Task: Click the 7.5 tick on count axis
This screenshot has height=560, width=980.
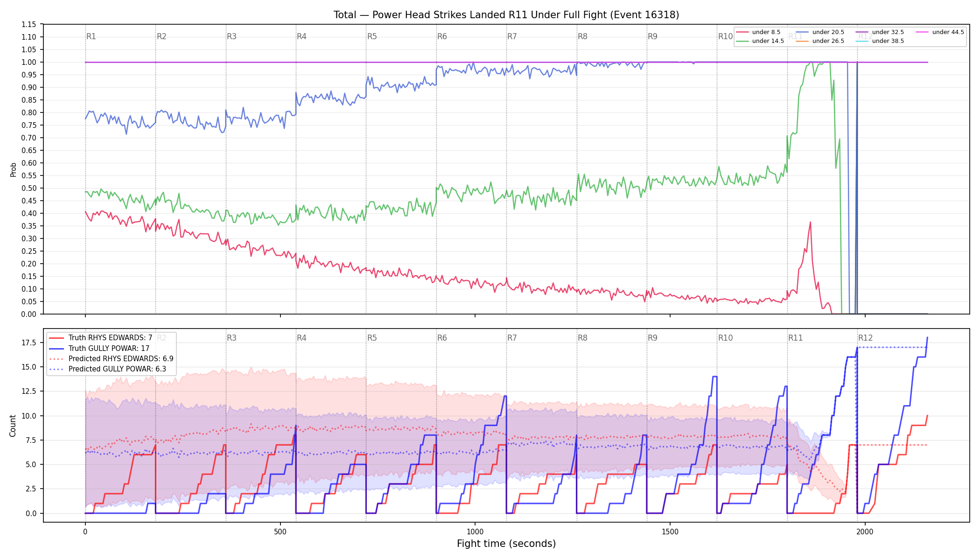Action: click(32, 440)
